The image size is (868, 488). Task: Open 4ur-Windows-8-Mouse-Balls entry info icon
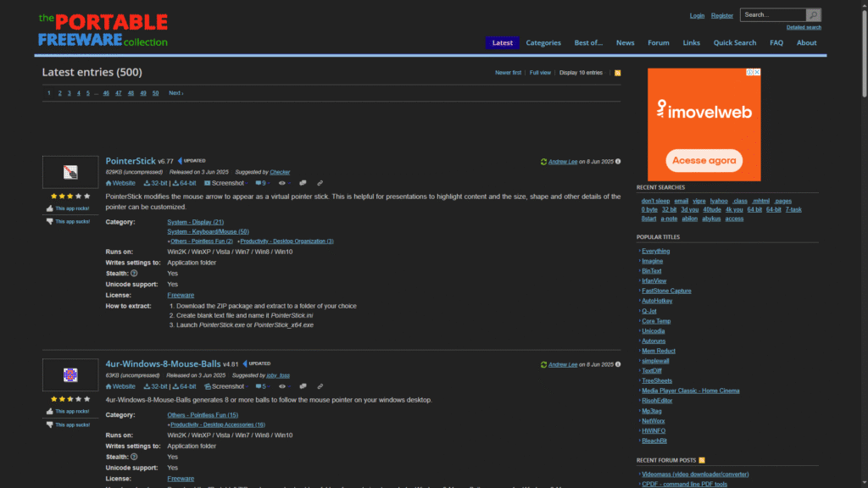(618, 364)
